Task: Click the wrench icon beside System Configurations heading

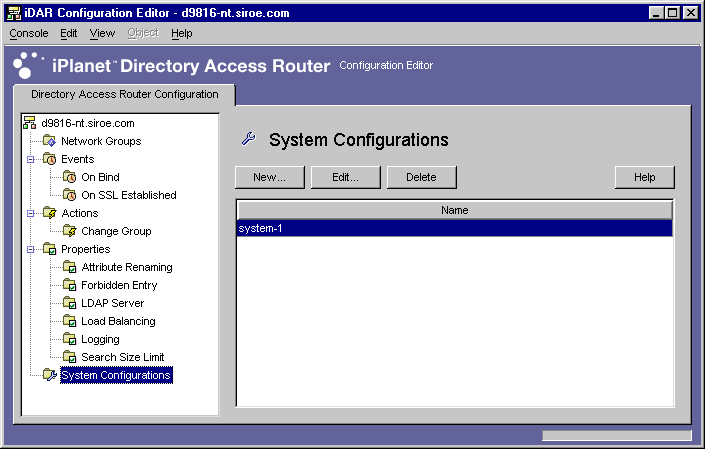Action: (x=249, y=139)
